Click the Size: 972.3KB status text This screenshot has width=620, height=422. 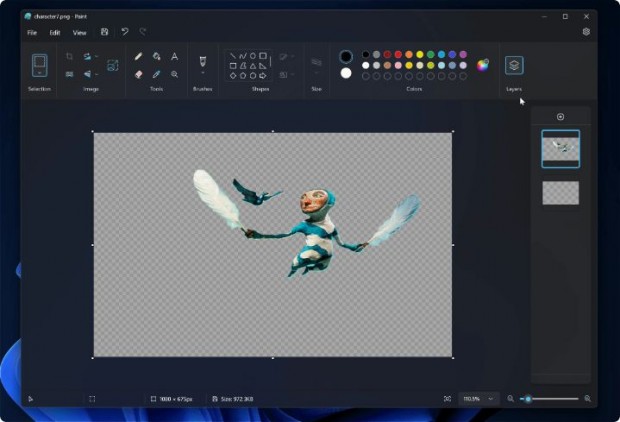tap(237, 399)
